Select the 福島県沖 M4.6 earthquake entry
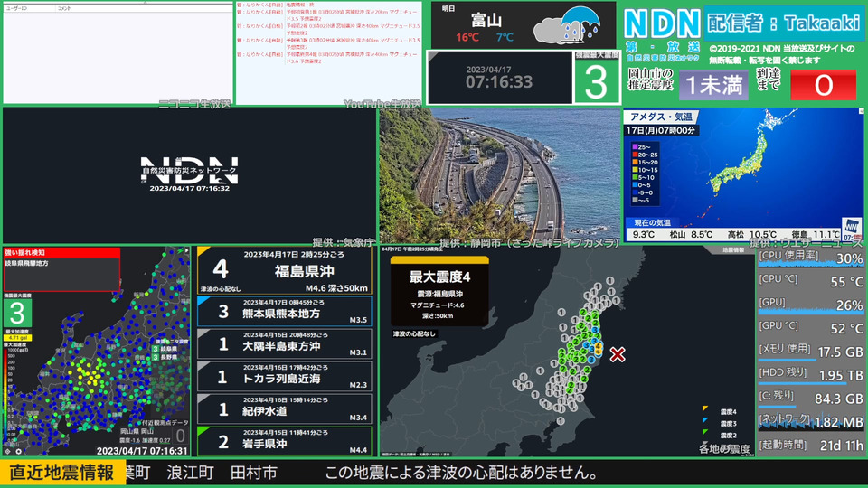The height and width of the screenshot is (488, 868). [x=285, y=270]
